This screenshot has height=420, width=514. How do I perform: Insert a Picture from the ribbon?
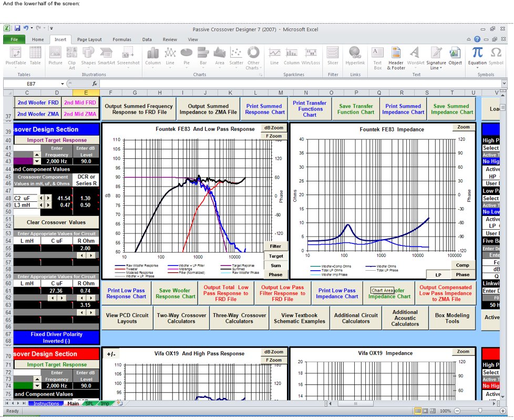point(55,56)
